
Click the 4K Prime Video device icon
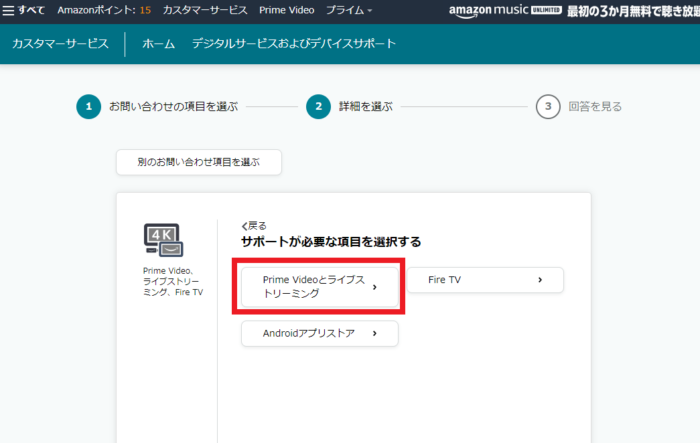click(163, 240)
